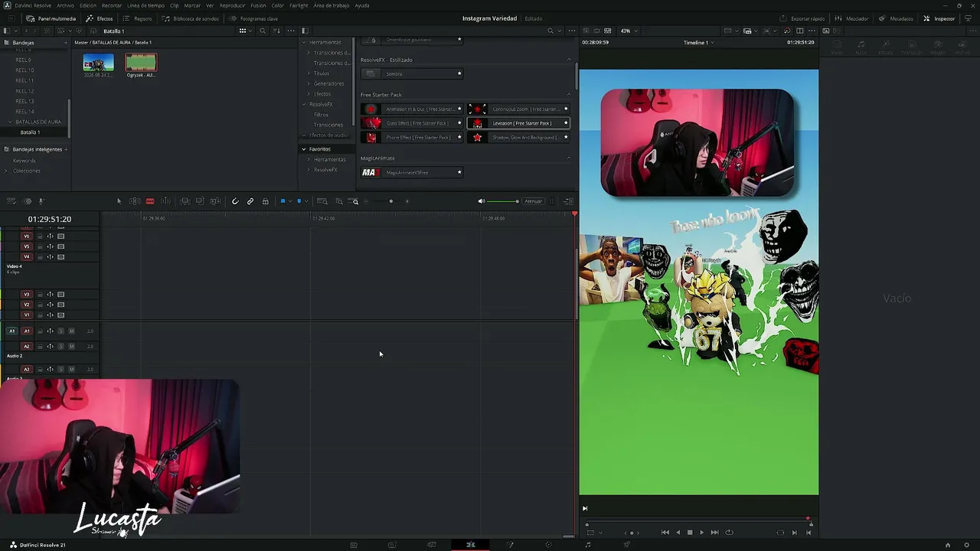980x551 pixels.
Task: Select the Ogryzek audio clip thumbnail
Action: pyautogui.click(x=141, y=64)
